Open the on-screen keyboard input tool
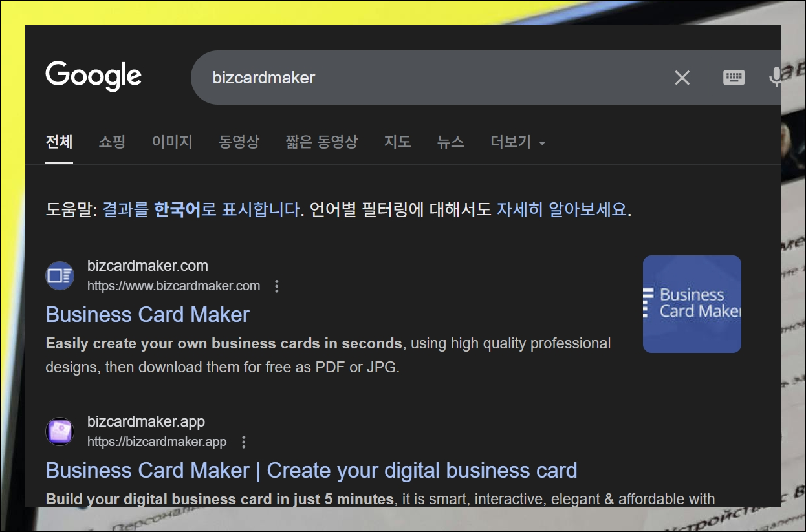This screenshot has width=806, height=532. click(x=734, y=78)
